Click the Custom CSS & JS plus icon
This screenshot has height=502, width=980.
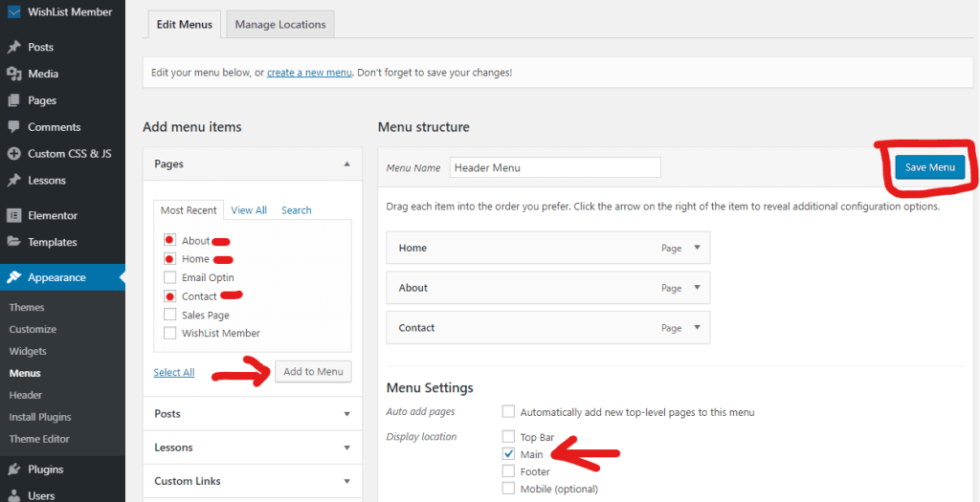(x=13, y=154)
